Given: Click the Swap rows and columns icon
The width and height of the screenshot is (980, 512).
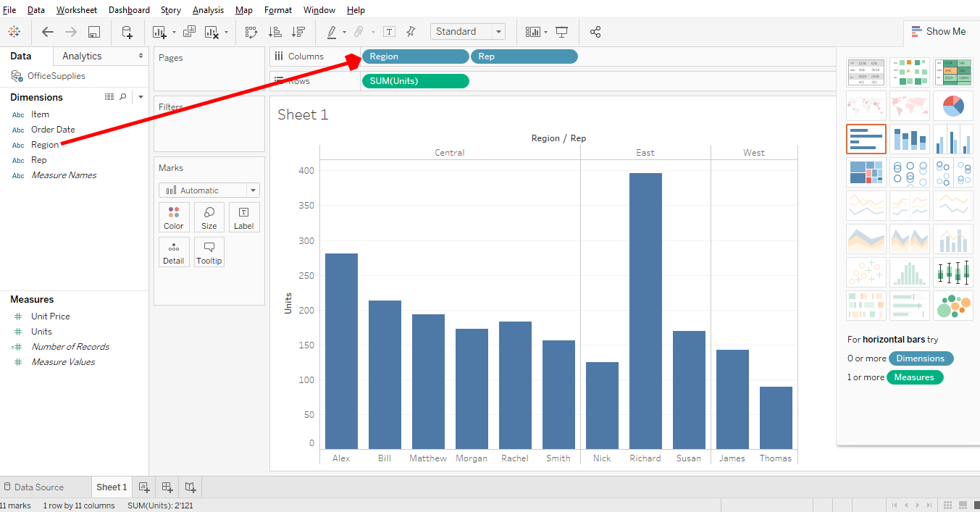Looking at the screenshot, I should coord(251,32).
